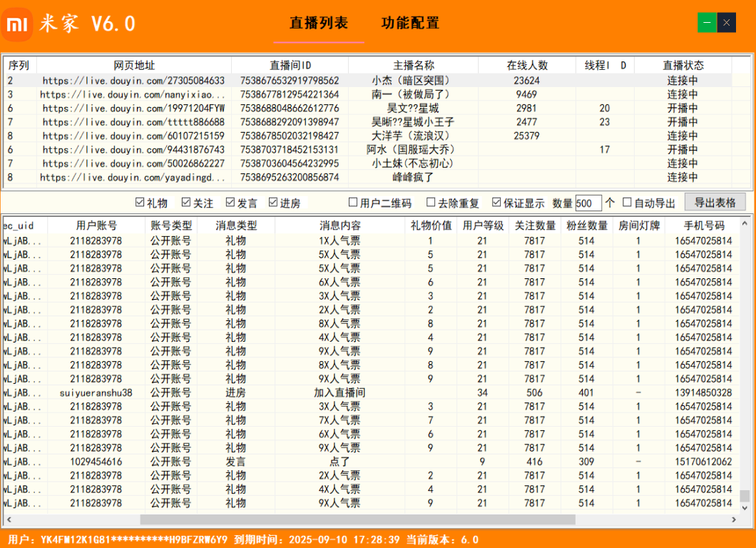Click the online count 25379
The width and height of the screenshot is (756, 548).
coord(526,136)
